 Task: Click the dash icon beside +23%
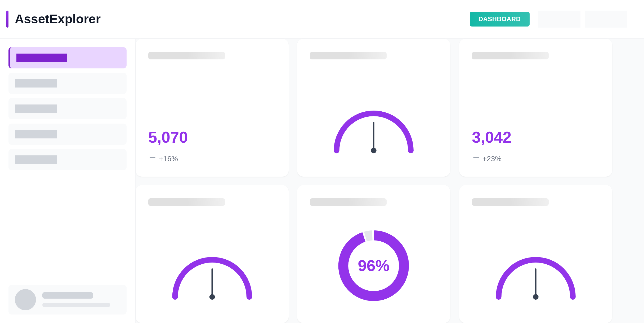tap(476, 158)
